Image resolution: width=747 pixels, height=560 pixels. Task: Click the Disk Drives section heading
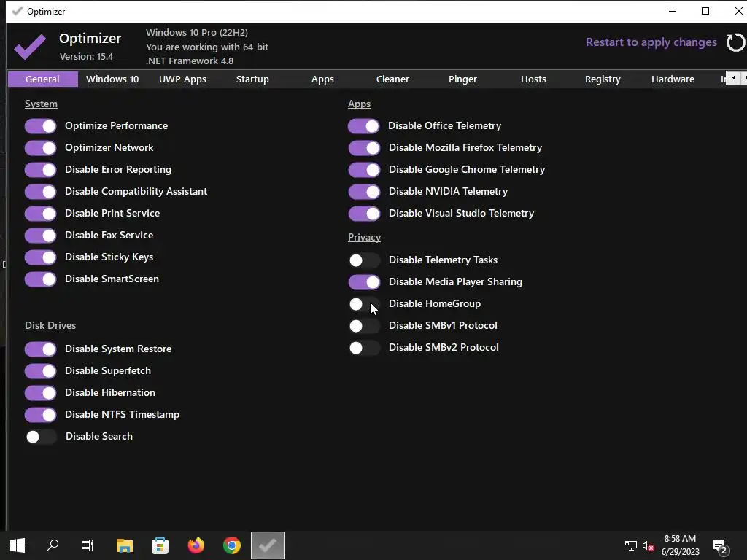click(x=50, y=326)
